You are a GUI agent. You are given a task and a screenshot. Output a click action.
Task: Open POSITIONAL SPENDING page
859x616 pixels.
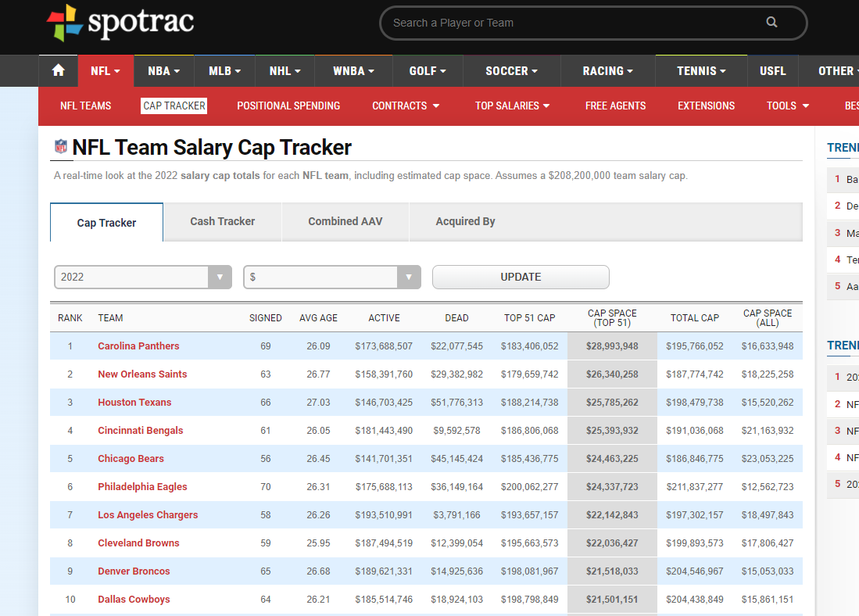pyautogui.click(x=288, y=106)
